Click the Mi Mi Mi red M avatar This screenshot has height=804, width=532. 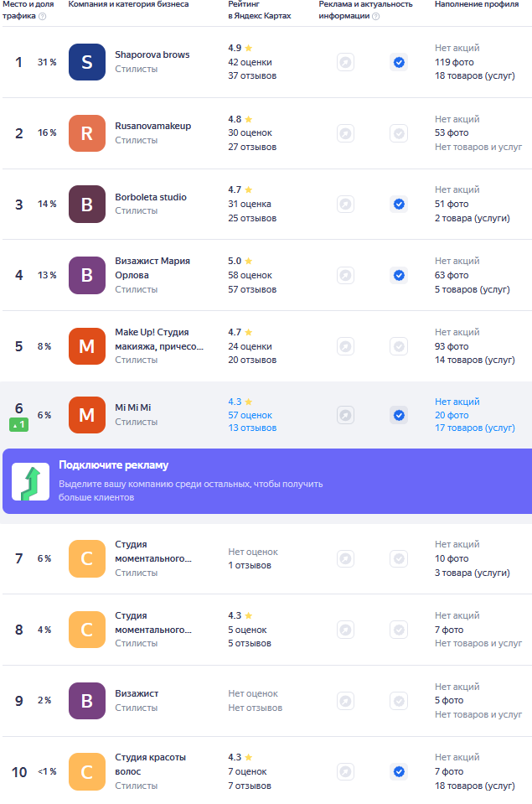point(87,415)
